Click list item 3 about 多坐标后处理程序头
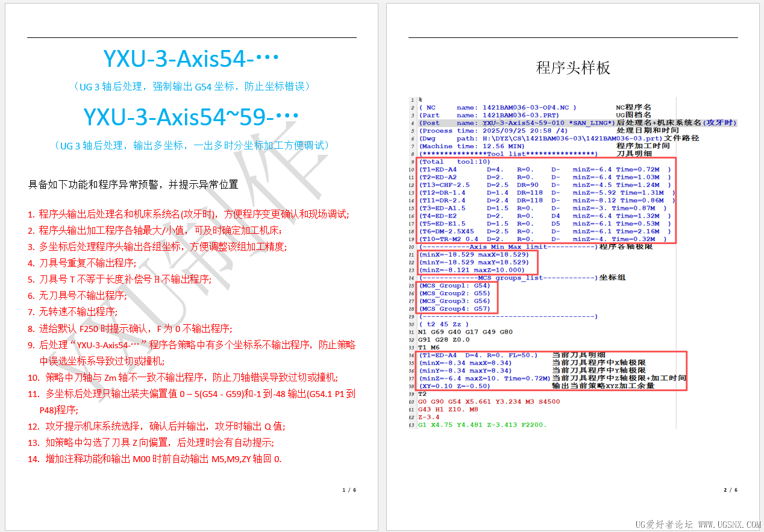This screenshot has width=764, height=532. tap(157, 246)
